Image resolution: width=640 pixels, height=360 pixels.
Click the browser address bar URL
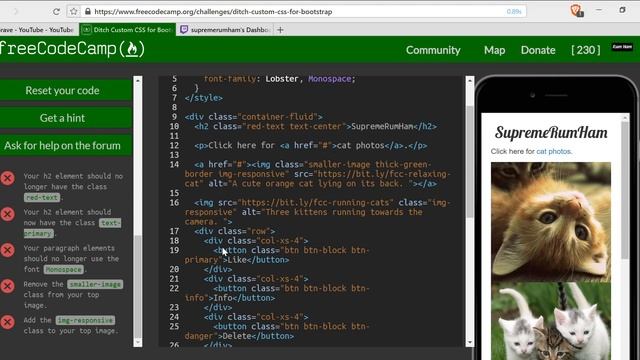213,12
